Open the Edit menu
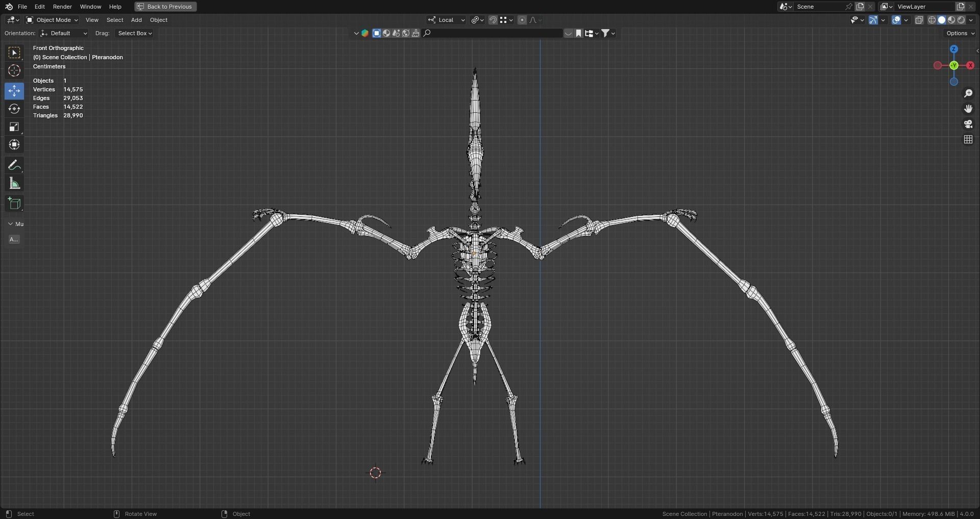Image resolution: width=980 pixels, height=519 pixels. coord(40,7)
